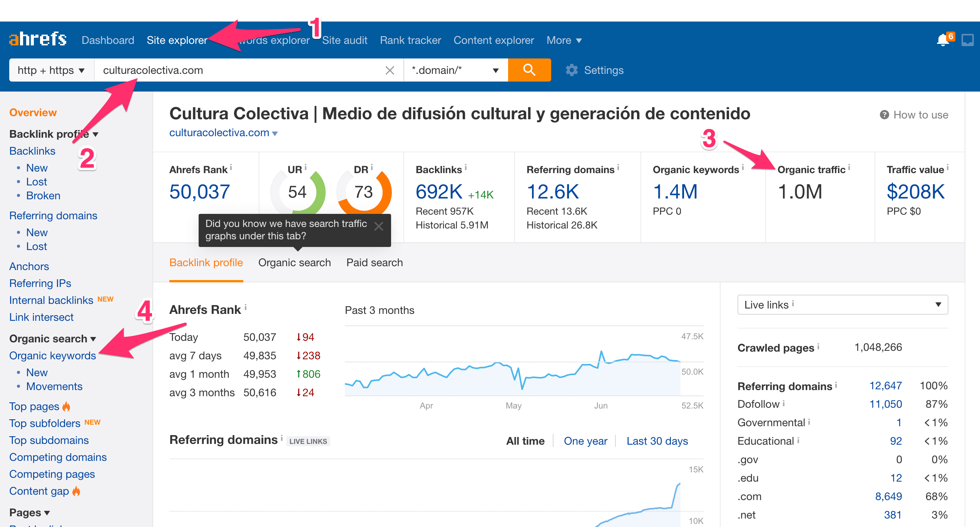Click the info icon next to Organic traffic
Viewport: 980px width, 527px height.
point(849,167)
